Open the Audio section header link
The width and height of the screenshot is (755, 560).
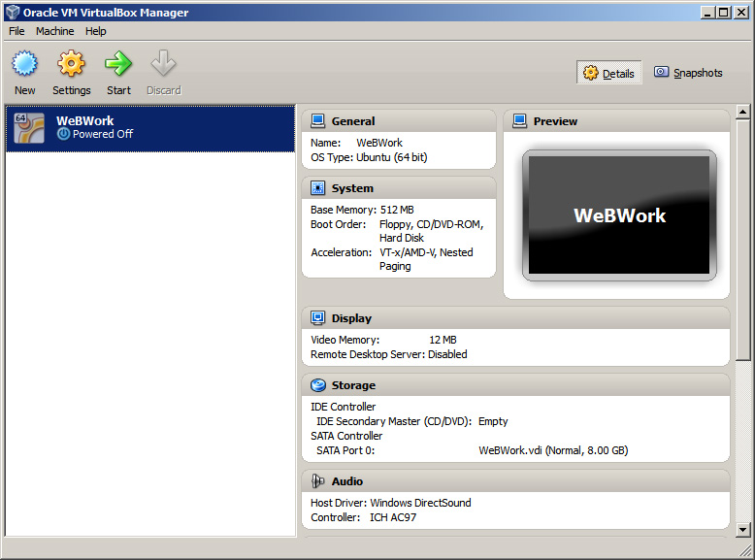(347, 481)
